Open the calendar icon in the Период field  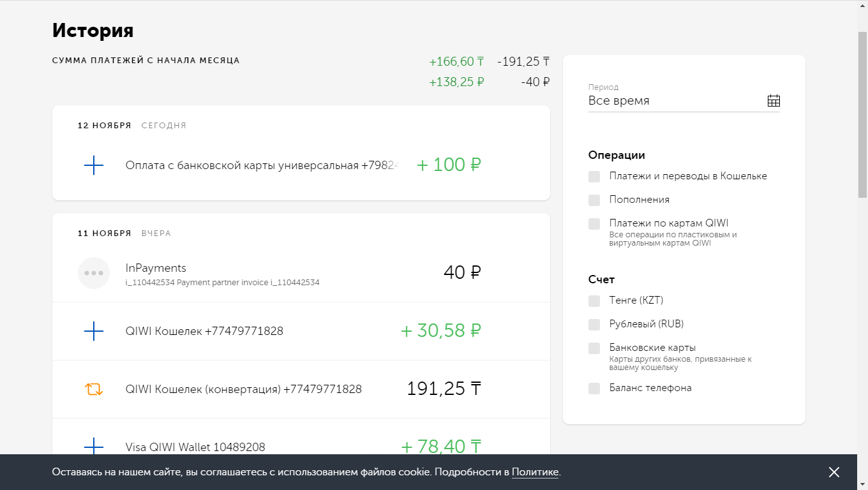click(774, 101)
